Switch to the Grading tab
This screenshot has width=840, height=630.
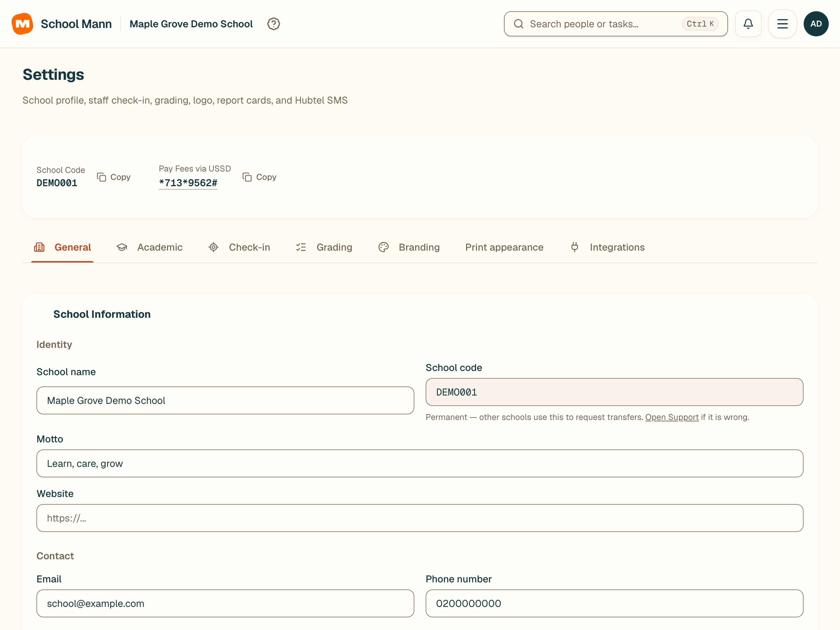[324, 247]
